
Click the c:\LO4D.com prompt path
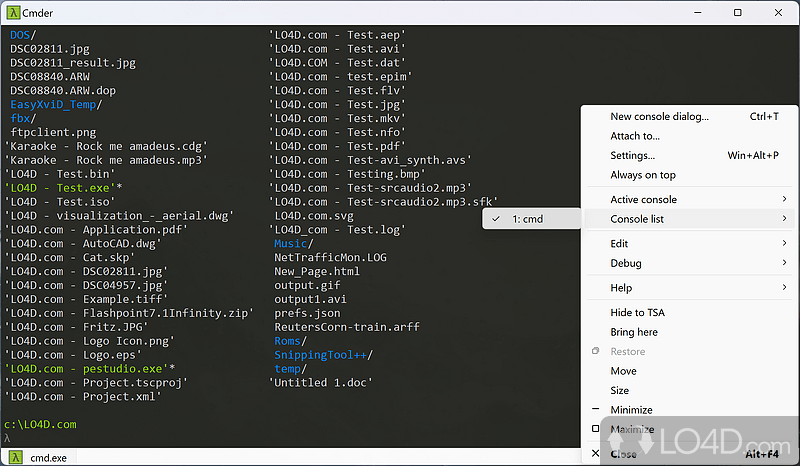(40, 425)
